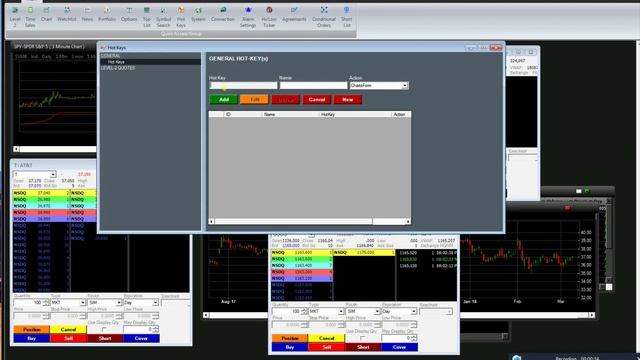Image resolution: width=640 pixels, height=360 pixels.
Task: Open the Level 2 toolbar icon
Action: (x=15, y=16)
